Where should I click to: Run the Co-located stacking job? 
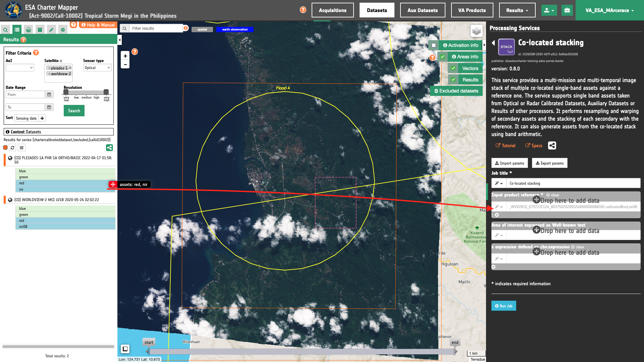click(x=503, y=306)
